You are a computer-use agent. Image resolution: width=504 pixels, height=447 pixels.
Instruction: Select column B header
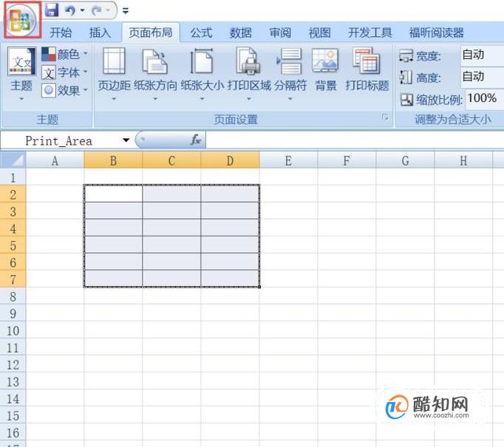[x=113, y=160]
